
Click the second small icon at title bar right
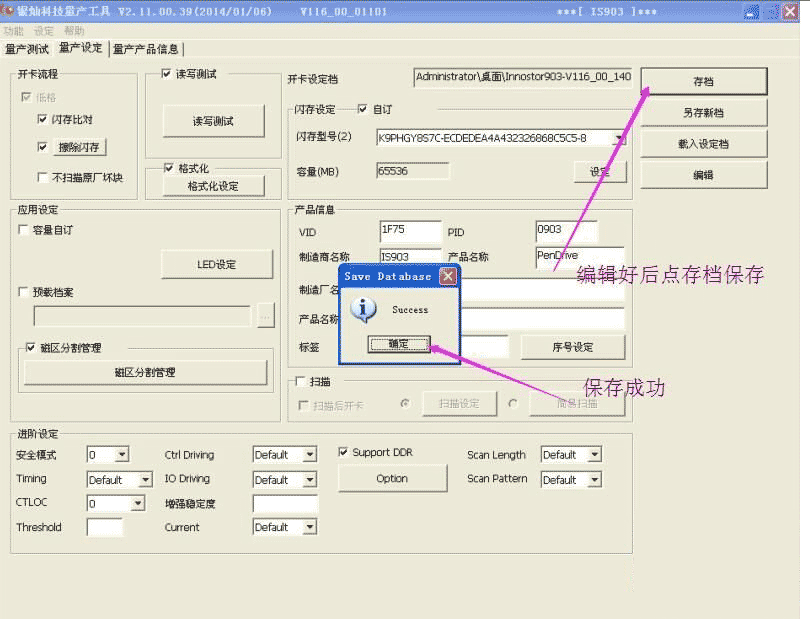771,11
